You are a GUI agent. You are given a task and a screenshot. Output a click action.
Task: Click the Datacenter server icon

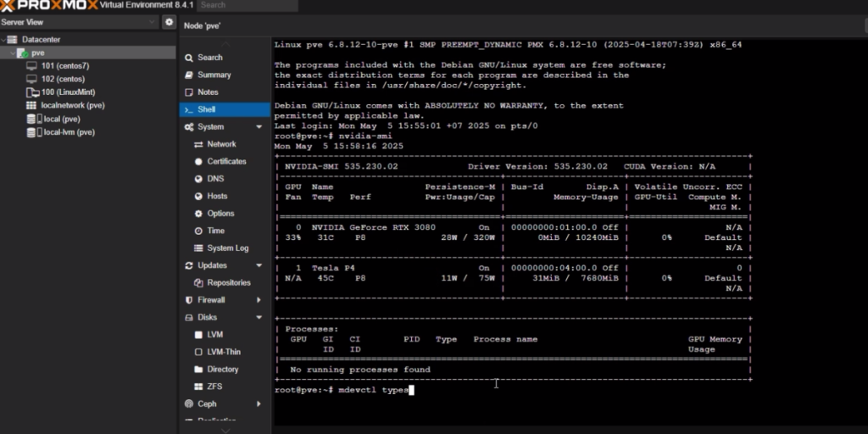[12, 40]
